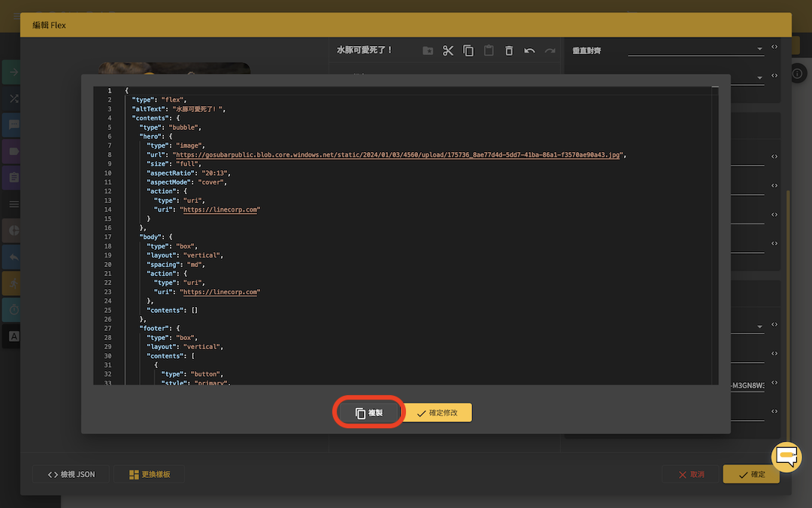Confirm edits with 確定修改 button
Screen dimensions: 812x508
[x=437, y=412]
